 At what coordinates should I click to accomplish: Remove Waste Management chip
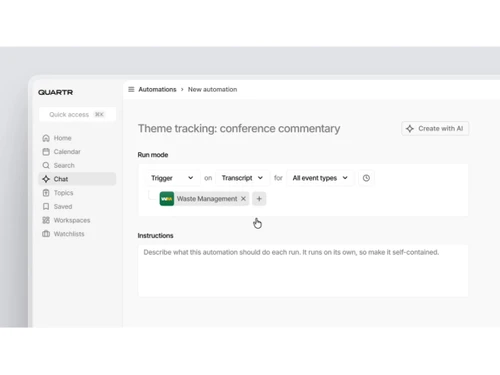click(244, 199)
